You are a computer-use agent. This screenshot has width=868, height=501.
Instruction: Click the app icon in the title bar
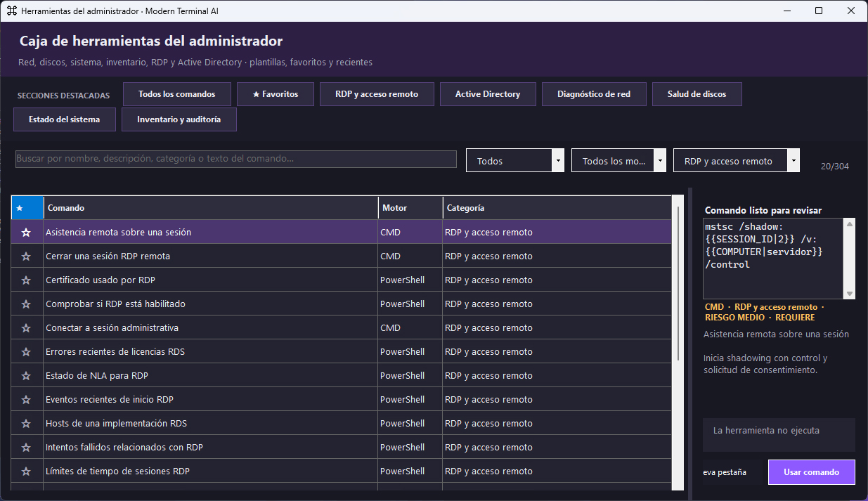tap(12, 11)
